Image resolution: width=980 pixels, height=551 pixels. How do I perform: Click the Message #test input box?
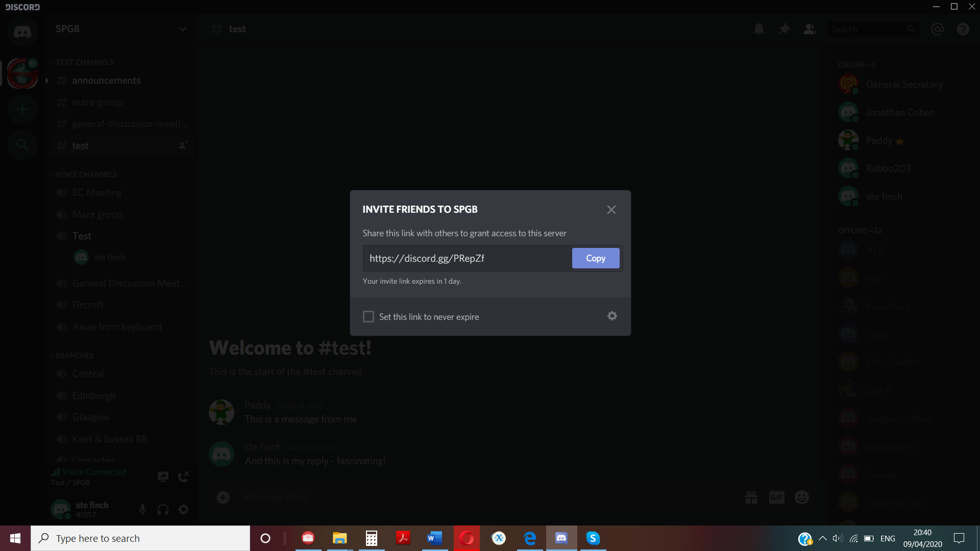pos(490,497)
